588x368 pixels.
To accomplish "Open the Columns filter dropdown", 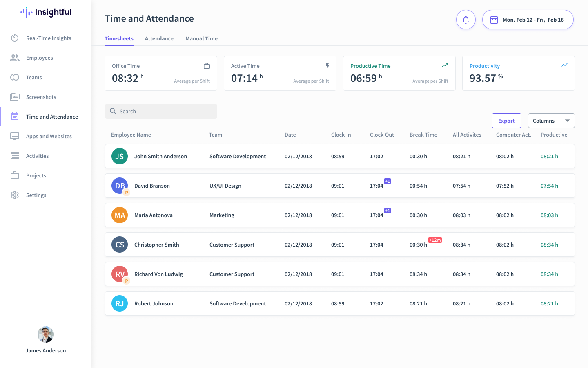I will pyautogui.click(x=551, y=121).
